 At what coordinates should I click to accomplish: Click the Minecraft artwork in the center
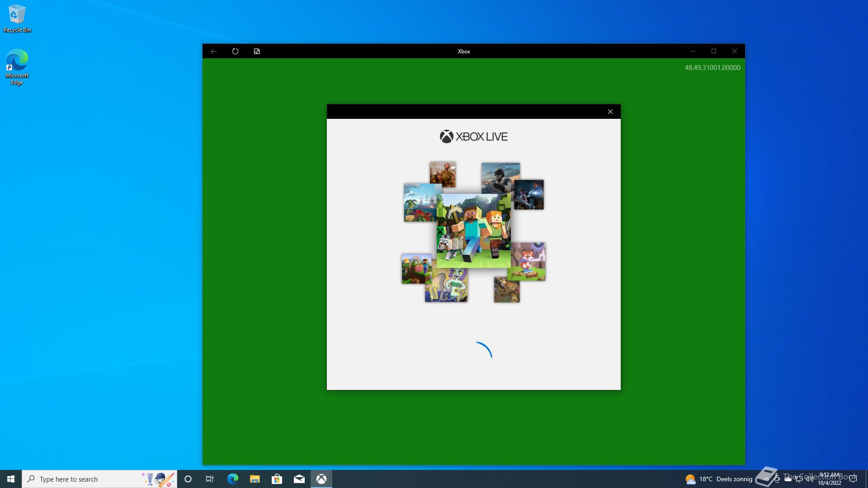(473, 231)
